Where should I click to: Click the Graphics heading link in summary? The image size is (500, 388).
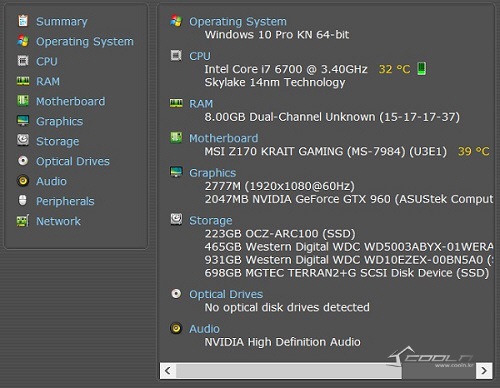click(212, 173)
